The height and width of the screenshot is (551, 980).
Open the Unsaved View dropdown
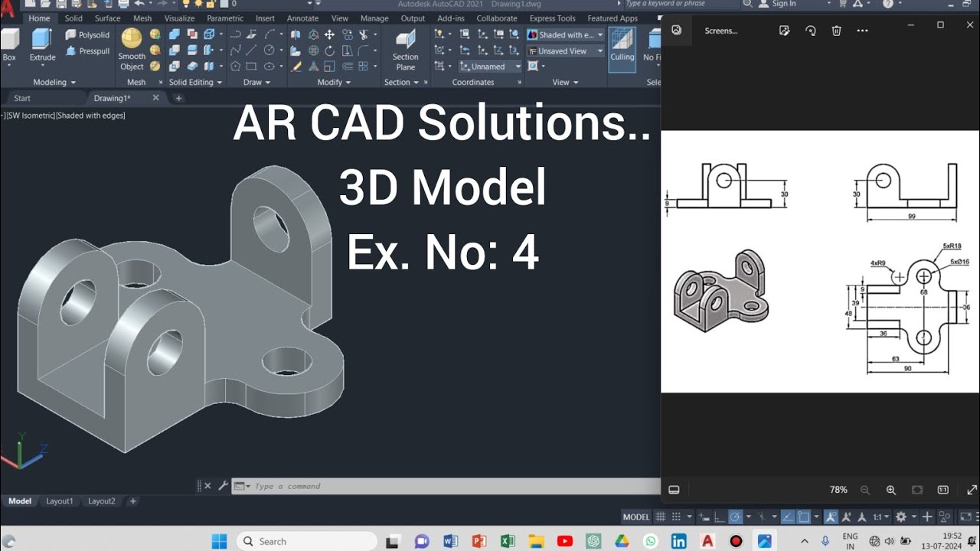pyautogui.click(x=565, y=51)
